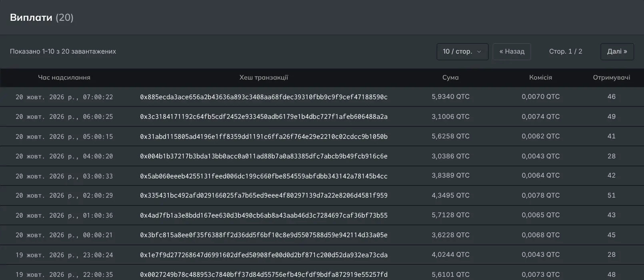644x280 pixels.
Task: Open transaction hash starting 0x4ad7fb1a
Action: (264, 215)
